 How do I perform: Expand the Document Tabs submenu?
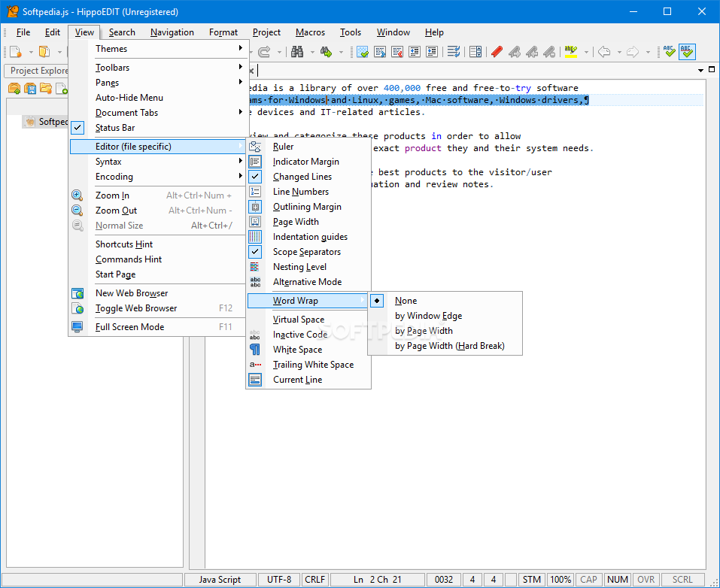159,113
